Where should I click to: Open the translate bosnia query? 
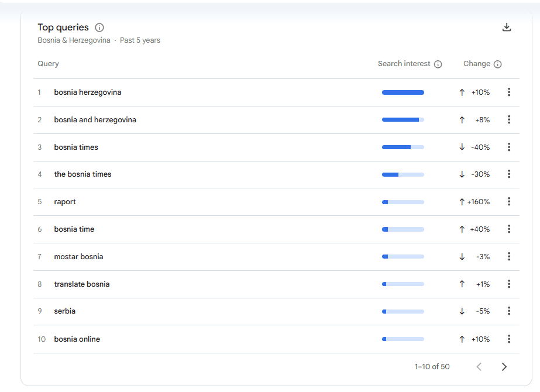coord(82,284)
